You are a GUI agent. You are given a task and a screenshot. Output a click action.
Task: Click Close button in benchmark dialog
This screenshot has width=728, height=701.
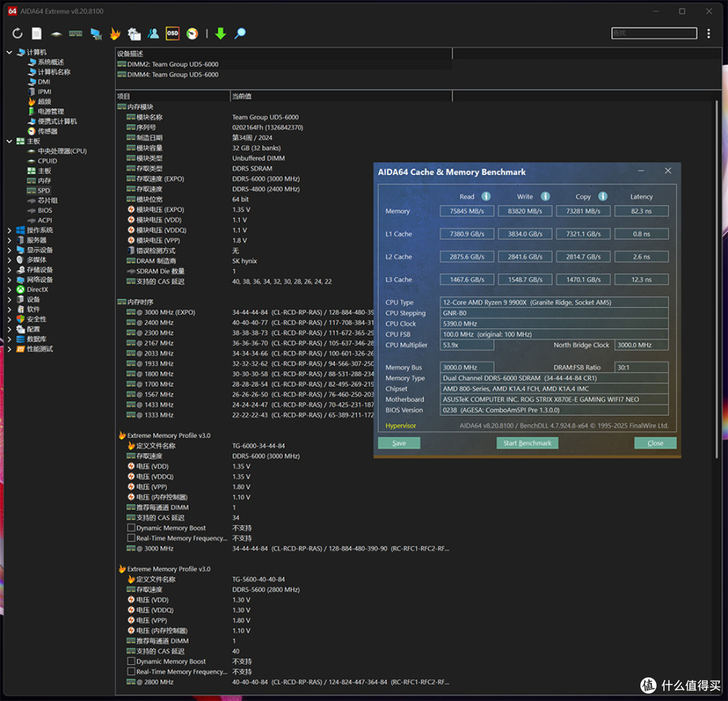coord(655,443)
